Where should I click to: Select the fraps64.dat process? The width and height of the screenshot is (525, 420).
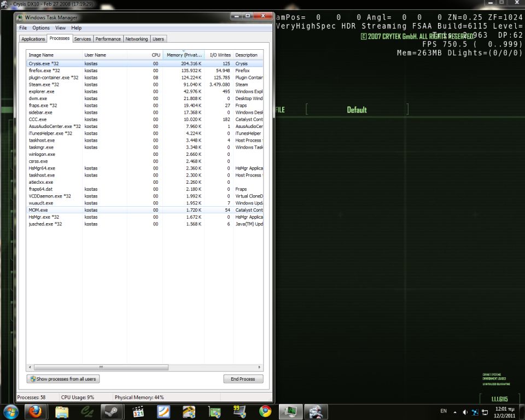pyautogui.click(x=144, y=189)
